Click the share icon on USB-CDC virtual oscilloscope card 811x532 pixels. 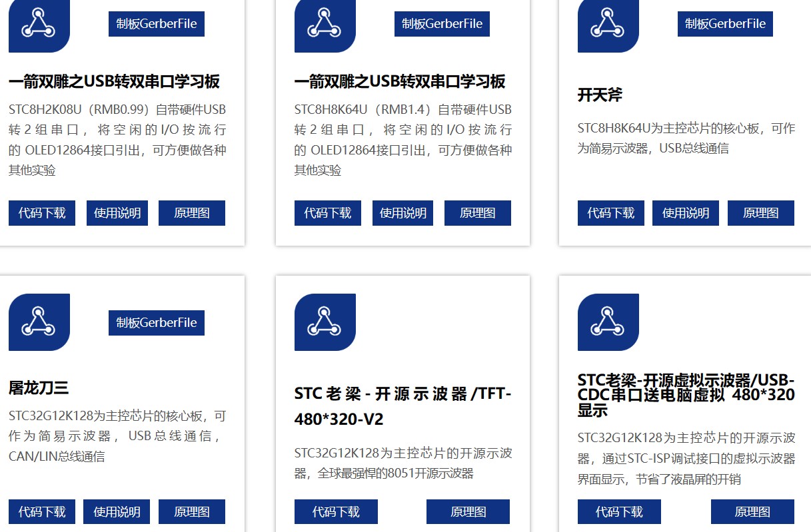608,322
